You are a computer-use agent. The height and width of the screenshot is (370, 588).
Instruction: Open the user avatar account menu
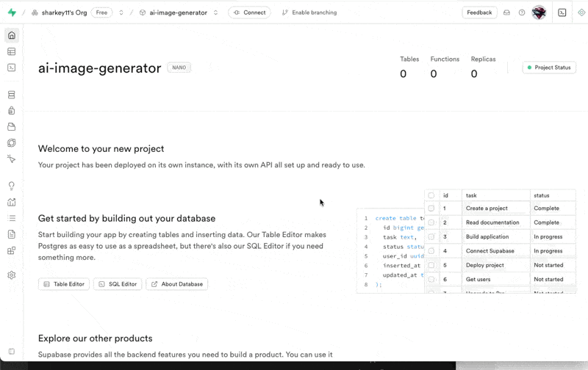click(539, 12)
